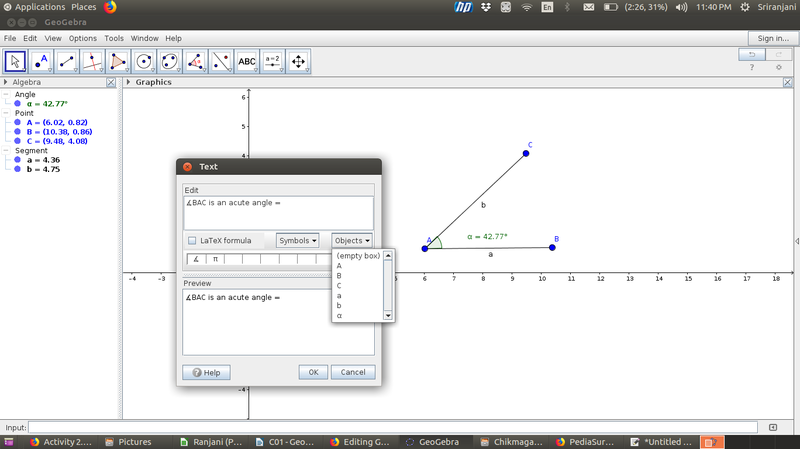Open the Tools menu

pos(114,38)
